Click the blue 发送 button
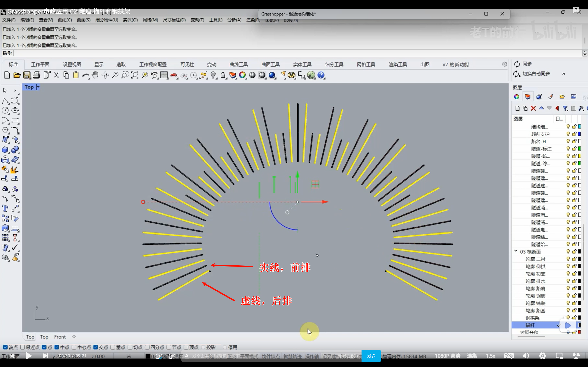 tap(371, 356)
